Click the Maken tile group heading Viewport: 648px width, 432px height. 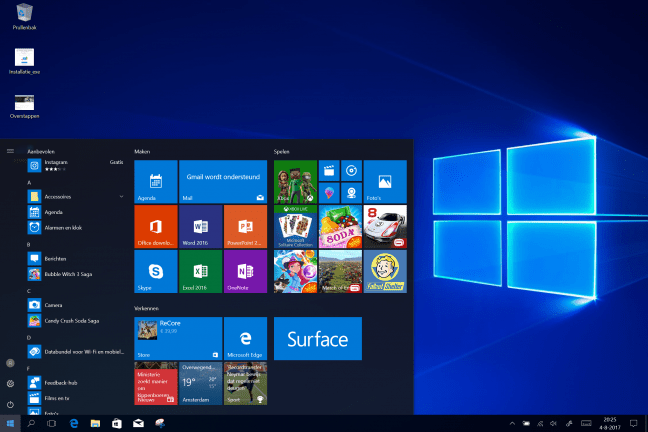[142, 151]
